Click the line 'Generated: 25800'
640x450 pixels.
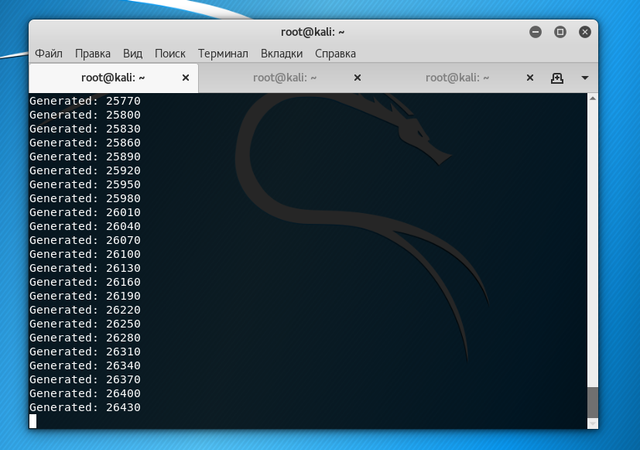coord(85,115)
